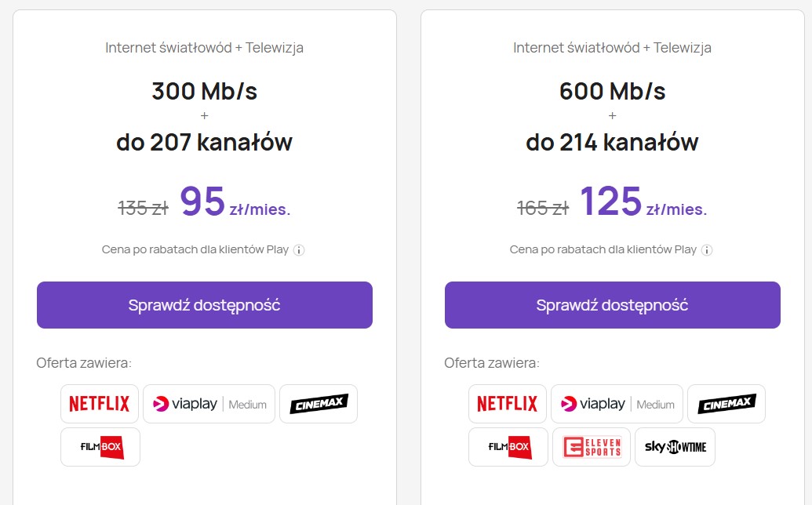This screenshot has width=812, height=505.
Task: Click Netflix logo in 300 Mb/s offer
Action: (100, 404)
